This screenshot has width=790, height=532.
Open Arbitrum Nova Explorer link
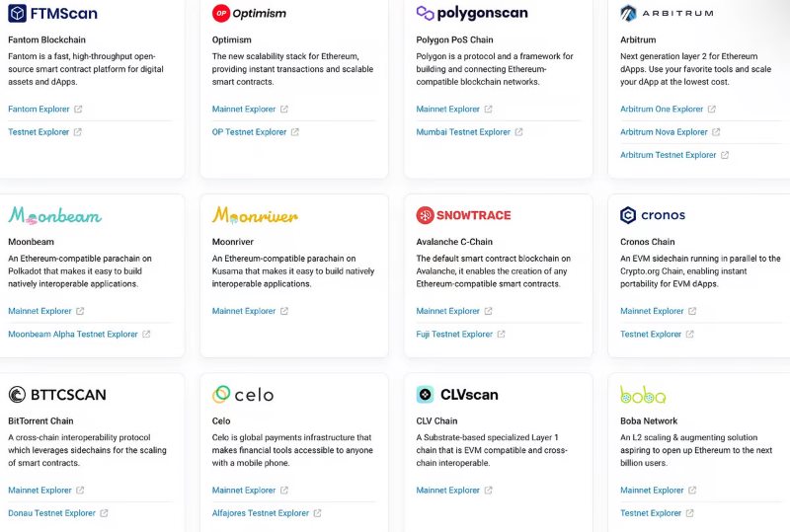(x=664, y=132)
